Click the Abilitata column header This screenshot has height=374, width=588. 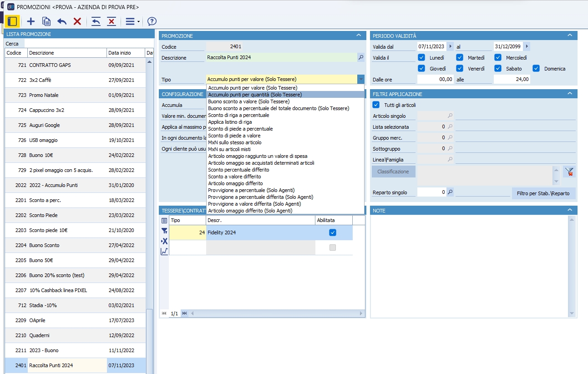click(x=334, y=220)
